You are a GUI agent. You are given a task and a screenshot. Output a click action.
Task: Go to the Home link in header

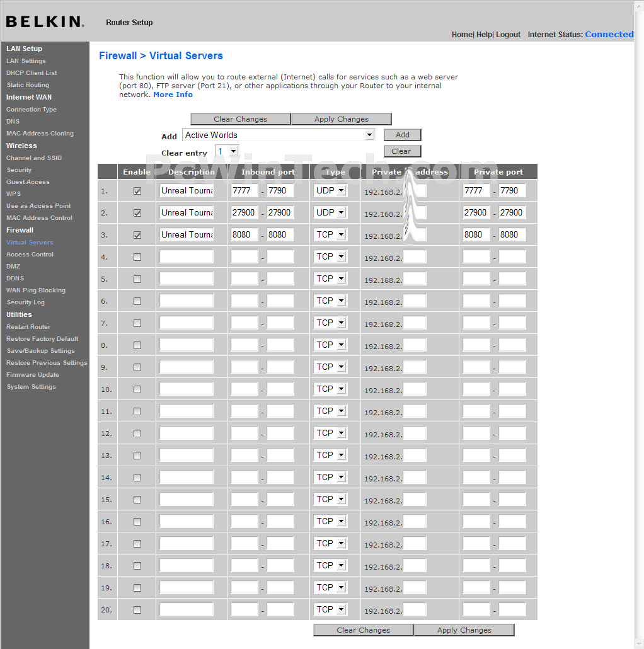click(x=462, y=35)
